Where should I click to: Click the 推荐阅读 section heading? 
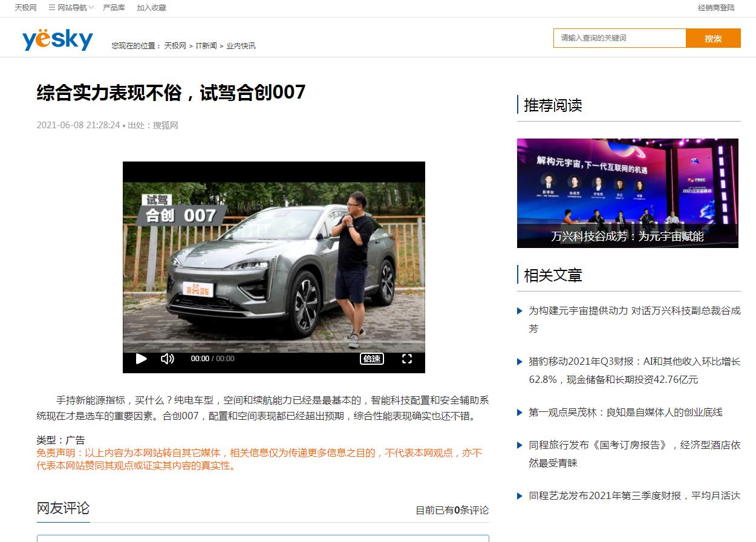click(553, 105)
